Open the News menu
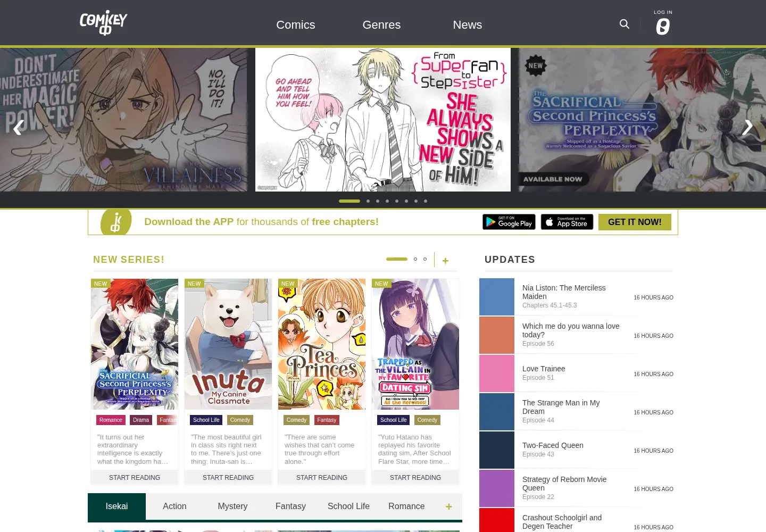Screen dimensions: 766x532 468,24
